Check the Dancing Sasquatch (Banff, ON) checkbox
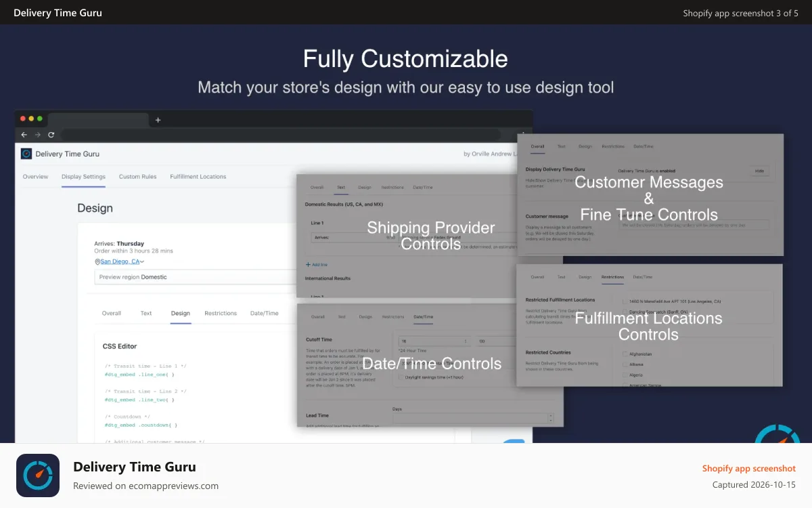812x508 pixels. point(625,312)
